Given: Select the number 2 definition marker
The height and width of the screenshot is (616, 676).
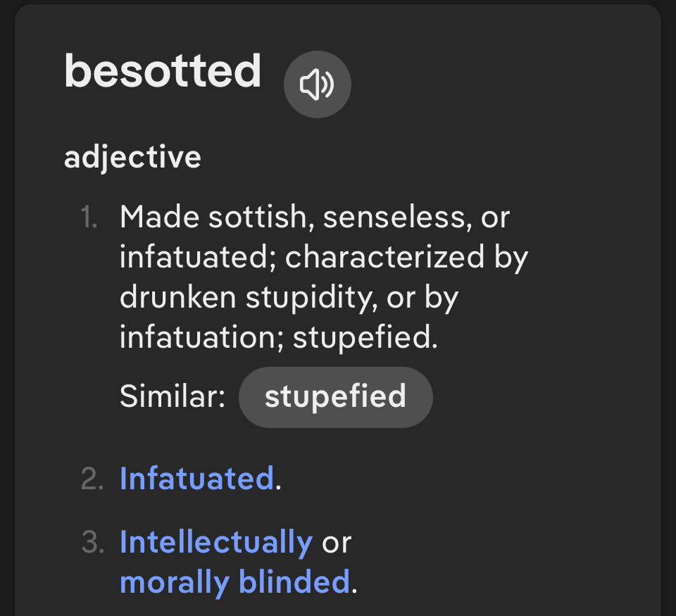Looking at the screenshot, I should point(92,479).
